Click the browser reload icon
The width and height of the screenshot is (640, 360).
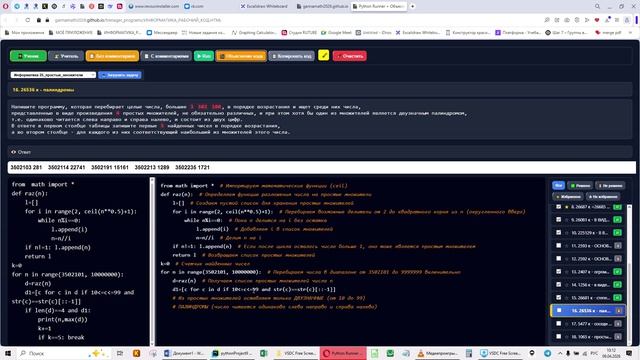(x=28, y=20)
